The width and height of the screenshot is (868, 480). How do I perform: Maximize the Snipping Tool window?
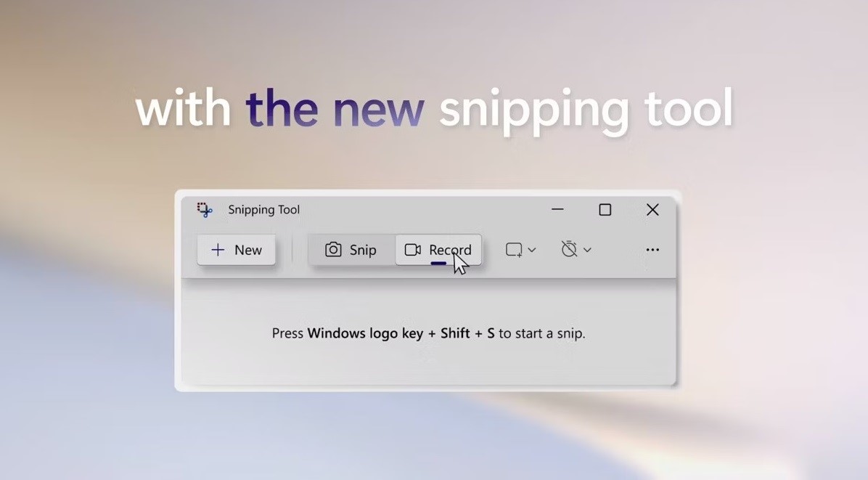click(x=605, y=210)
